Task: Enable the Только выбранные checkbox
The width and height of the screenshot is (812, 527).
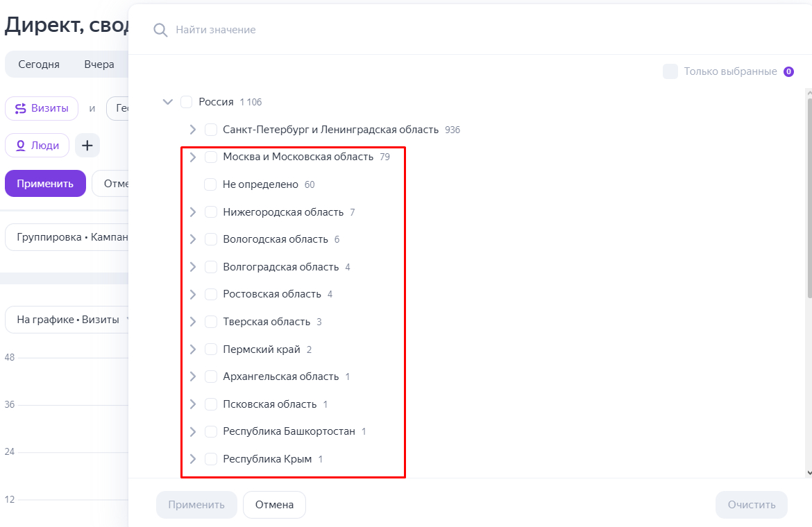Action: tap(670, 71)
